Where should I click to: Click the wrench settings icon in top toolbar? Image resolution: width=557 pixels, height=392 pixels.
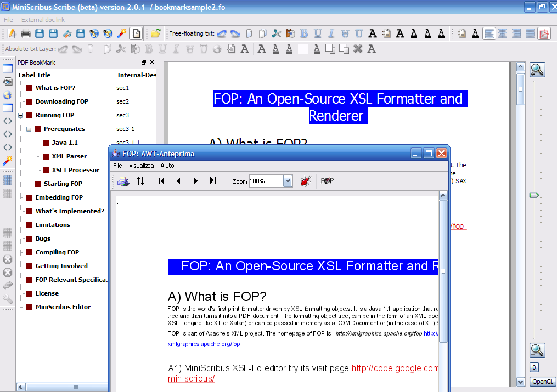67,33
